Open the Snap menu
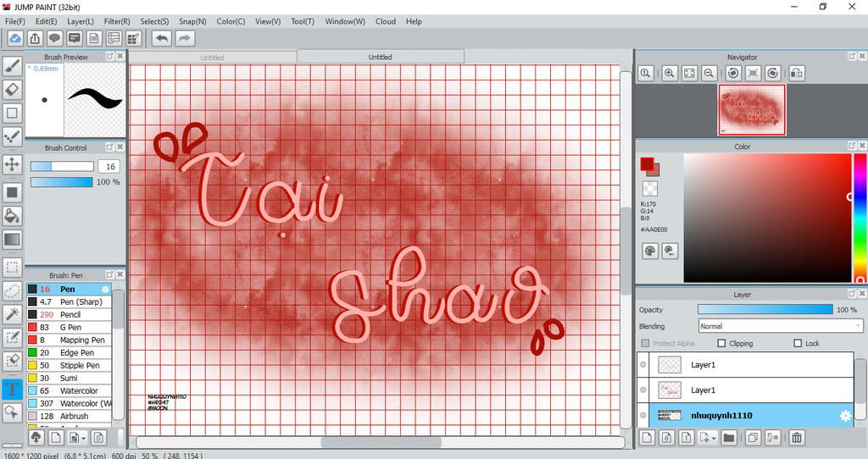Screen dimensions: 868x459 click(192, 21)
